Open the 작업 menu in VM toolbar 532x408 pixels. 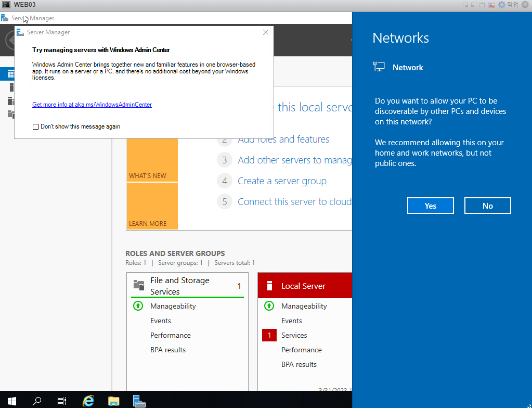[513, 5]
